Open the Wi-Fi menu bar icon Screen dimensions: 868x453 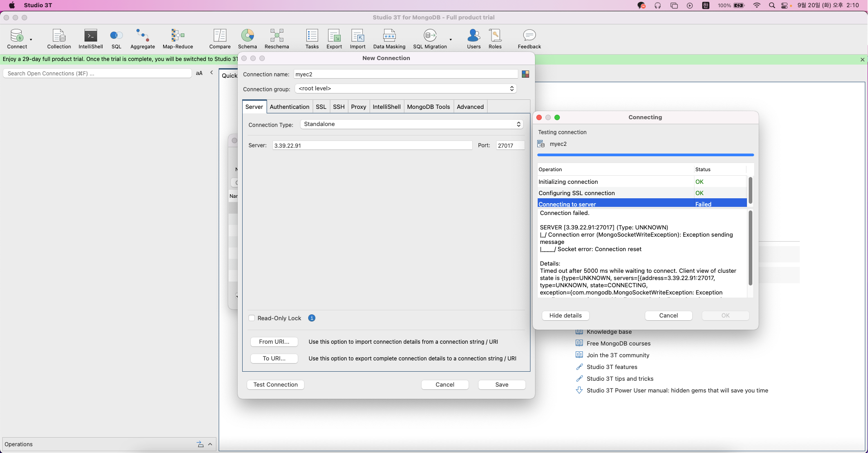(757, 5)
